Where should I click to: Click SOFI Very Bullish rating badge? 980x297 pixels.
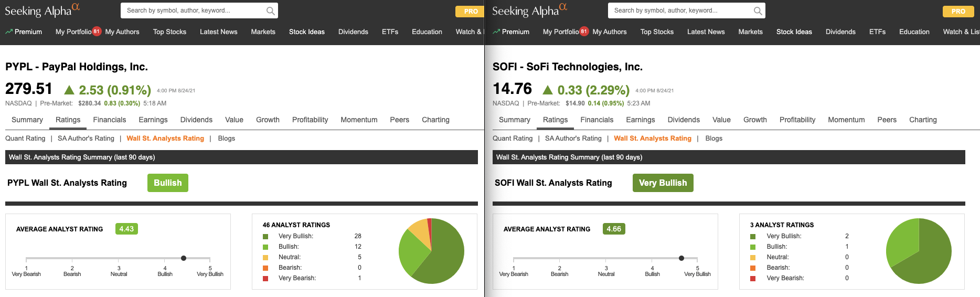[x=663, y=183]
